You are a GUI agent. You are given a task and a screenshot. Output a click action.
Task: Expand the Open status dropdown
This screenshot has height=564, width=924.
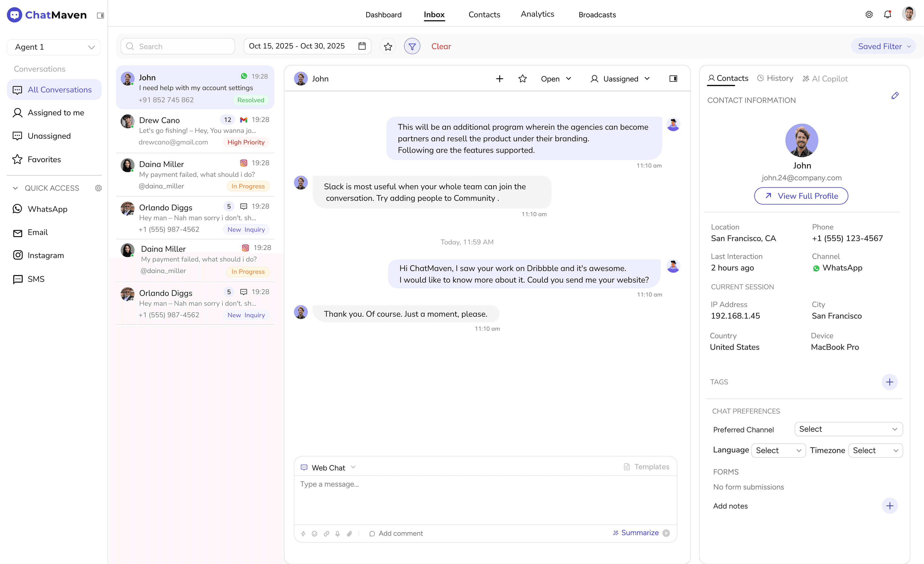pyautogui.click(x=556, y=79)
